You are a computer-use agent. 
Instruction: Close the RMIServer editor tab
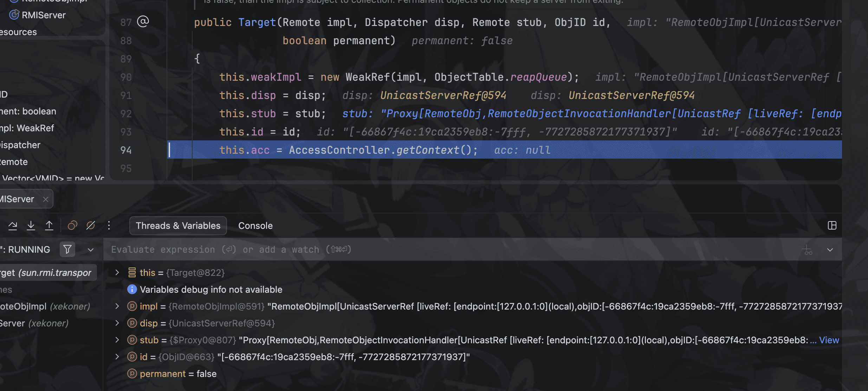[x=46, y=199]
